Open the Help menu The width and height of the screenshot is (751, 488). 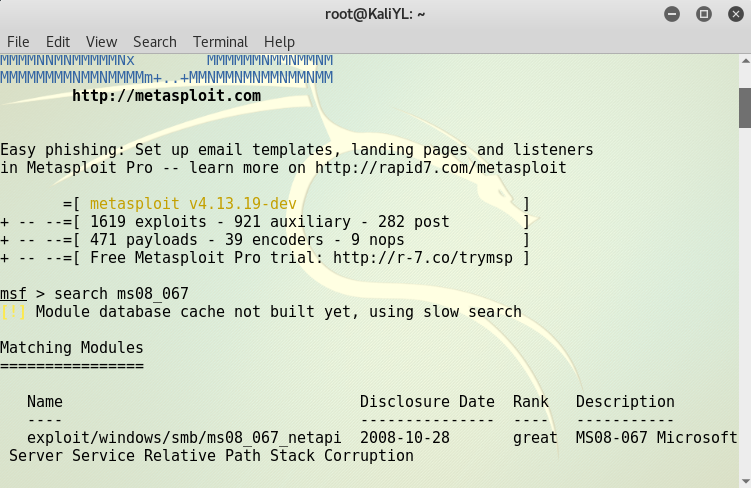pyautogui.click(x=279, y=42)
